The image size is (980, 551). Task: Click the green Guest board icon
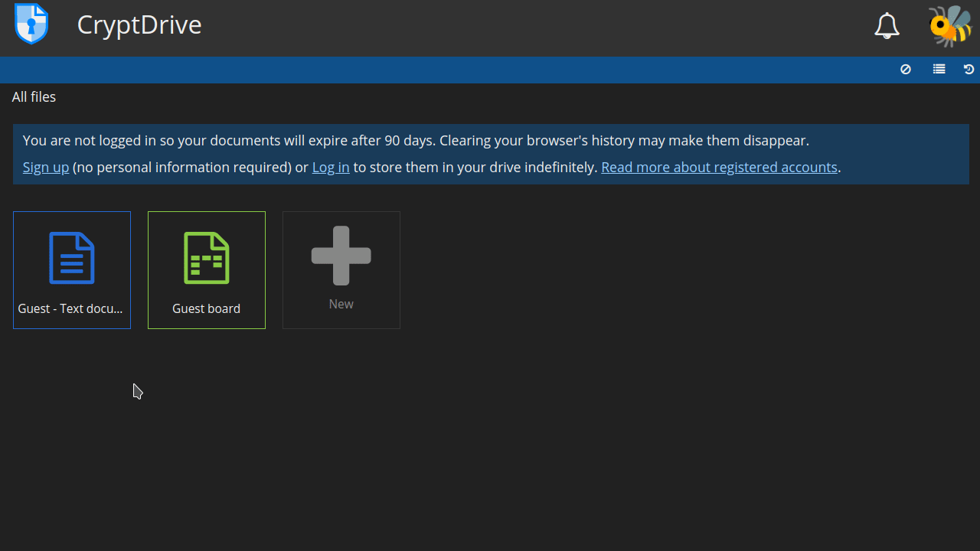pyautogui.click(x=207, y=258)
